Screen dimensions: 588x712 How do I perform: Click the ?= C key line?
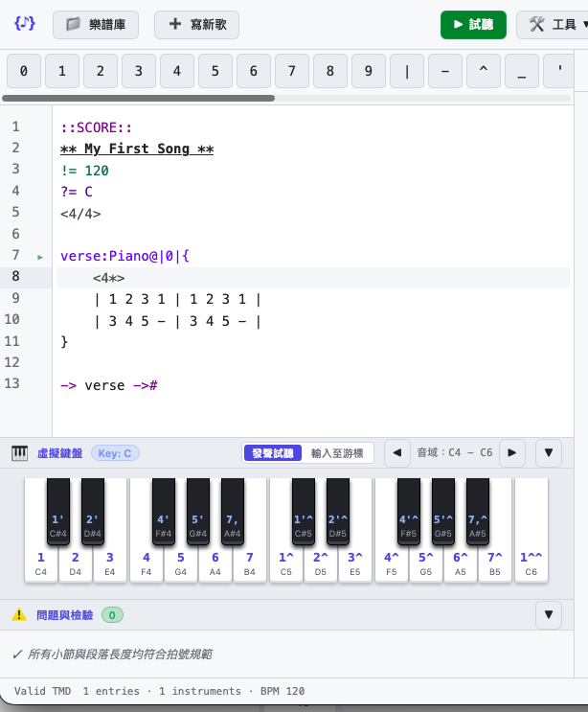point(77,192)
